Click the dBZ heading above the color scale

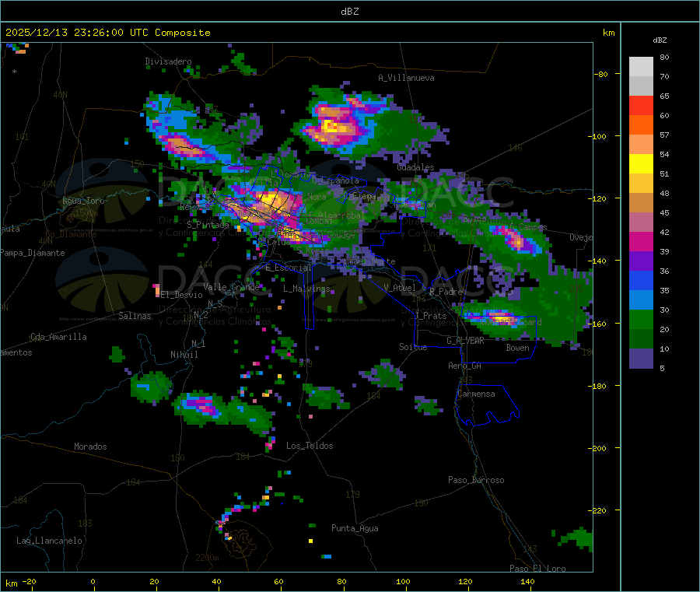click(660, 40)
